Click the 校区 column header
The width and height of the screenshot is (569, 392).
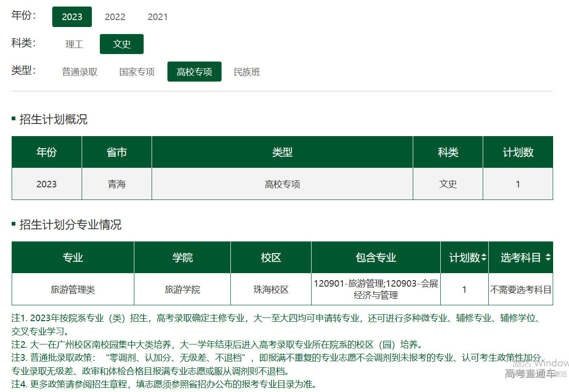coord(271,257)
